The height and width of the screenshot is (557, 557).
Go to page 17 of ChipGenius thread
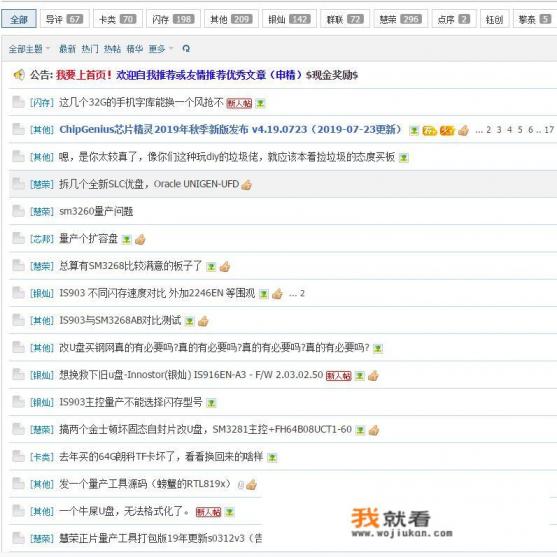pyautogui.click(x=549, y=130)
